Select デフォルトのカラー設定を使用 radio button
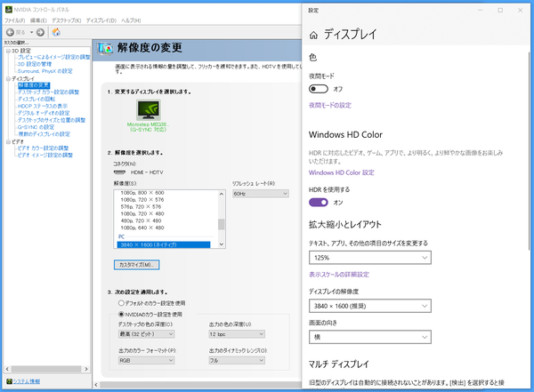 (x=121, y=303)
